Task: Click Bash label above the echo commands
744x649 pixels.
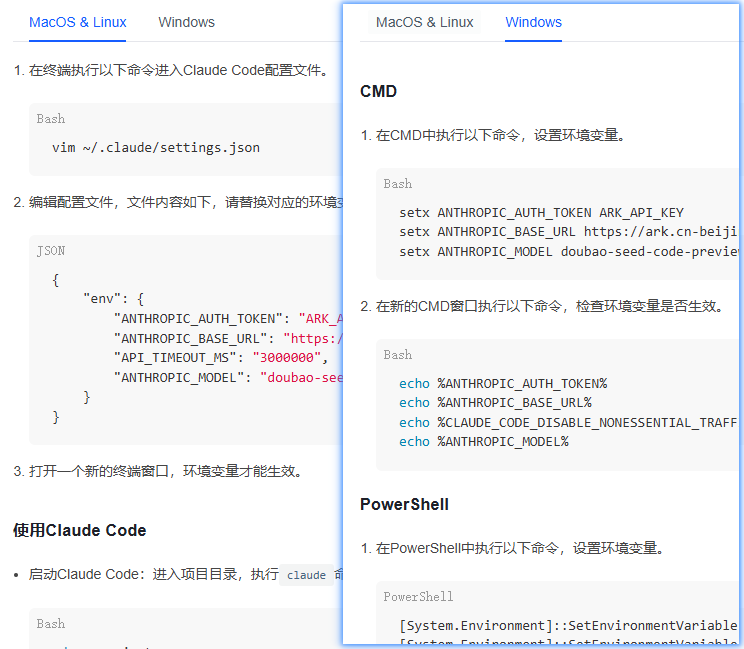Action: point(398,355)
